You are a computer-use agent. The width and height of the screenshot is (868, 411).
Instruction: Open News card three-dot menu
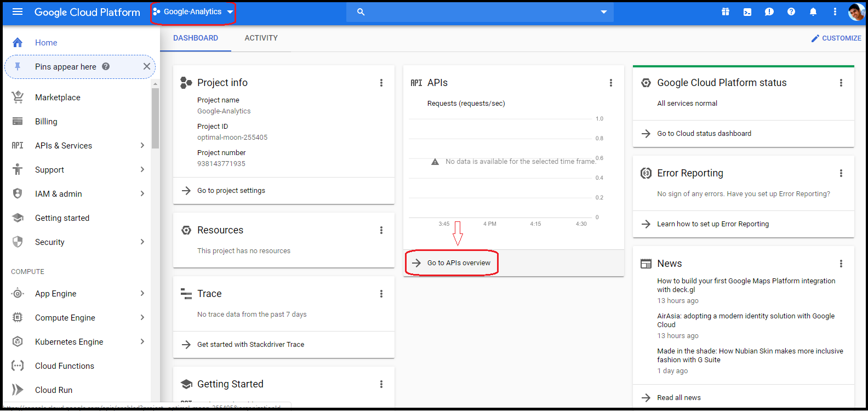(x=841, y=264)
